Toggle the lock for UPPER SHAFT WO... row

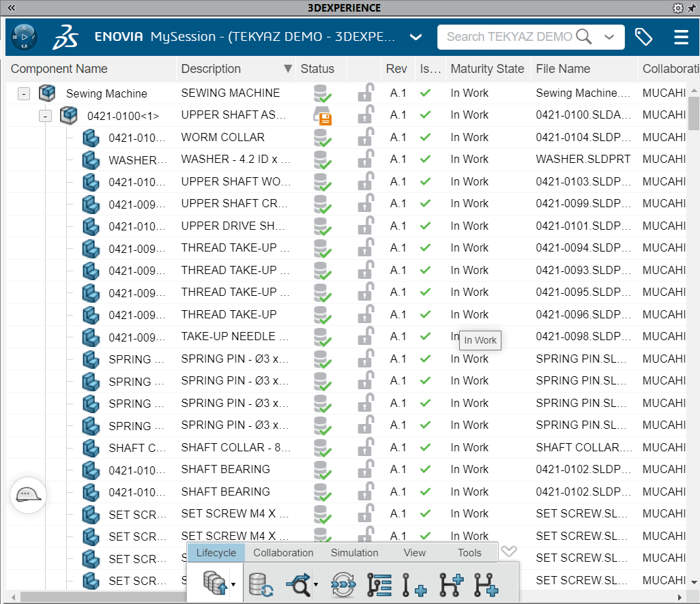pos(366,181)
